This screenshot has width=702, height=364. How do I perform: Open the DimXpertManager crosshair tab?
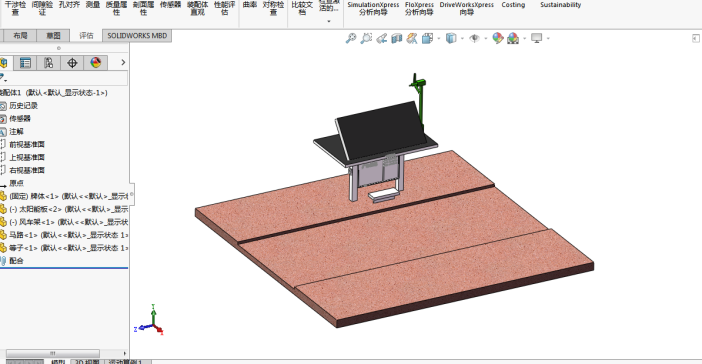72,63
